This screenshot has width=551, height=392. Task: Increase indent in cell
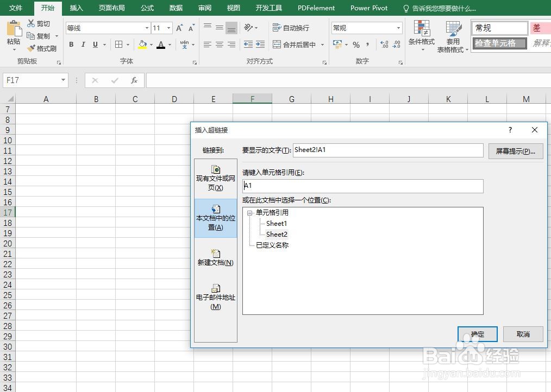260,45
